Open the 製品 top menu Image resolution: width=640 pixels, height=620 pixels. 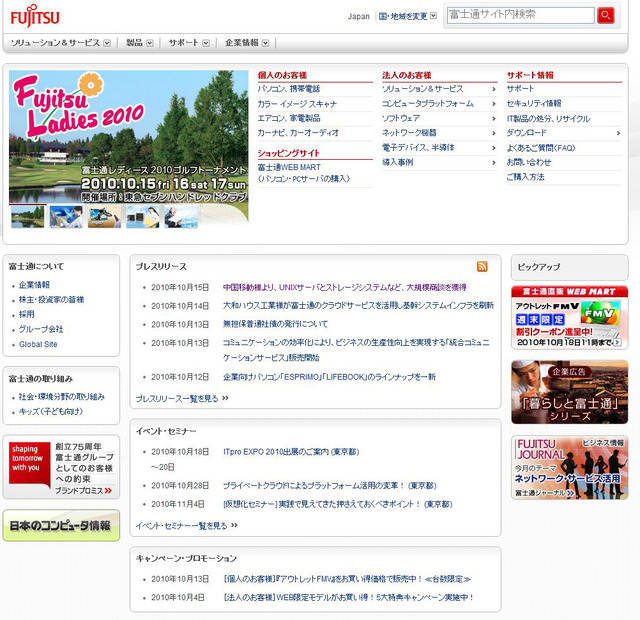point(140,43)
